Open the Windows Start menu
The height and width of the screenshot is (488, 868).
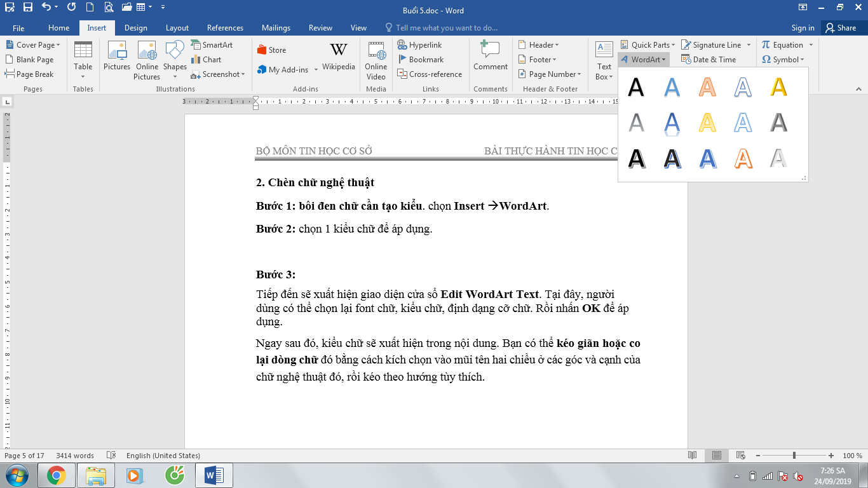click(17, 475)
